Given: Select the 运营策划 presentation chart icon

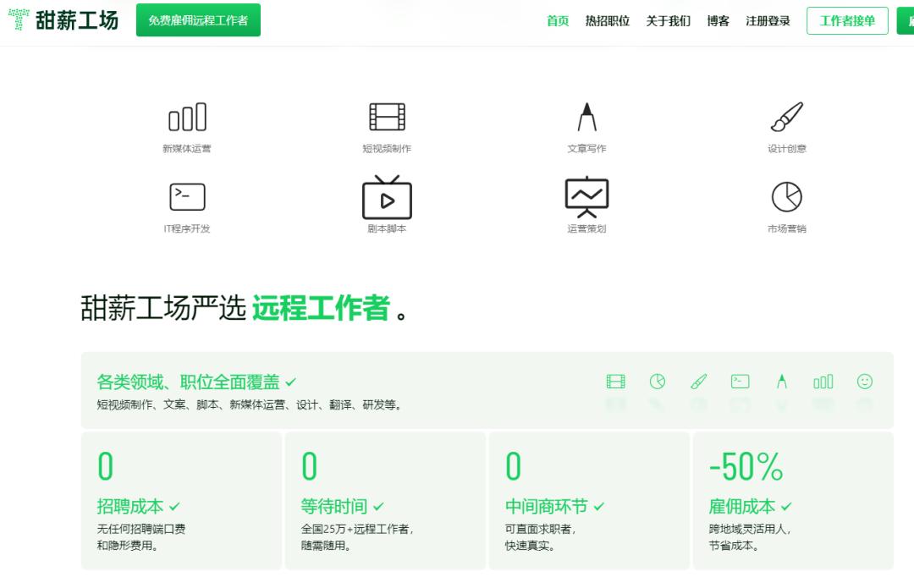Looking at the screenshot, I should click(586, 195).
